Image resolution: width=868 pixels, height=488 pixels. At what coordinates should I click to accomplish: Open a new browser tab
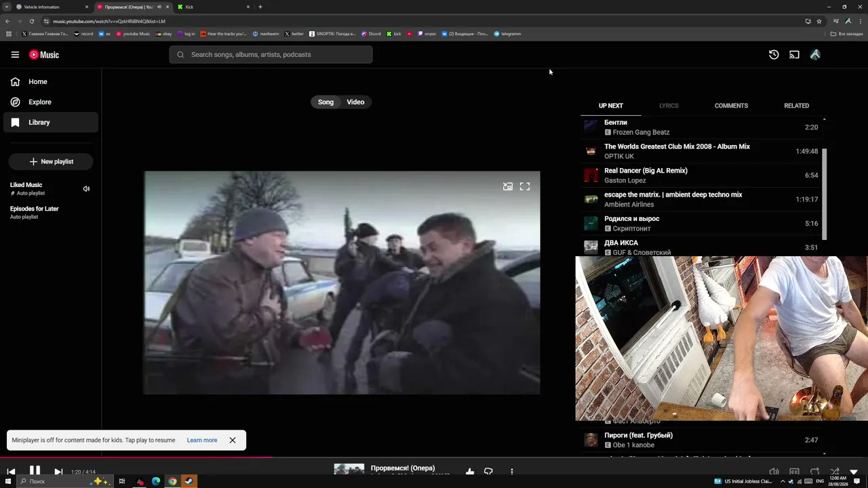[x=260, y=7]
